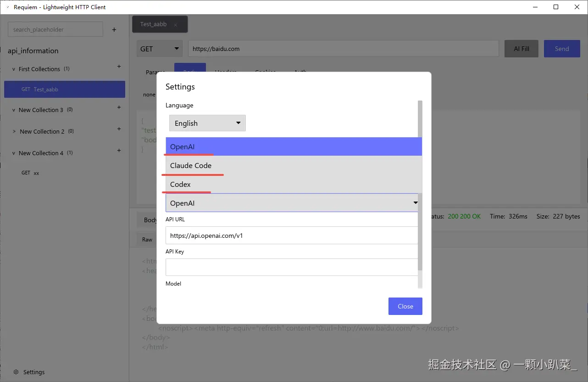588x382 pixels.
Task: Select OpenAI option in provider dropdown list
Action: pyautogui.click(x=294, y=146)
